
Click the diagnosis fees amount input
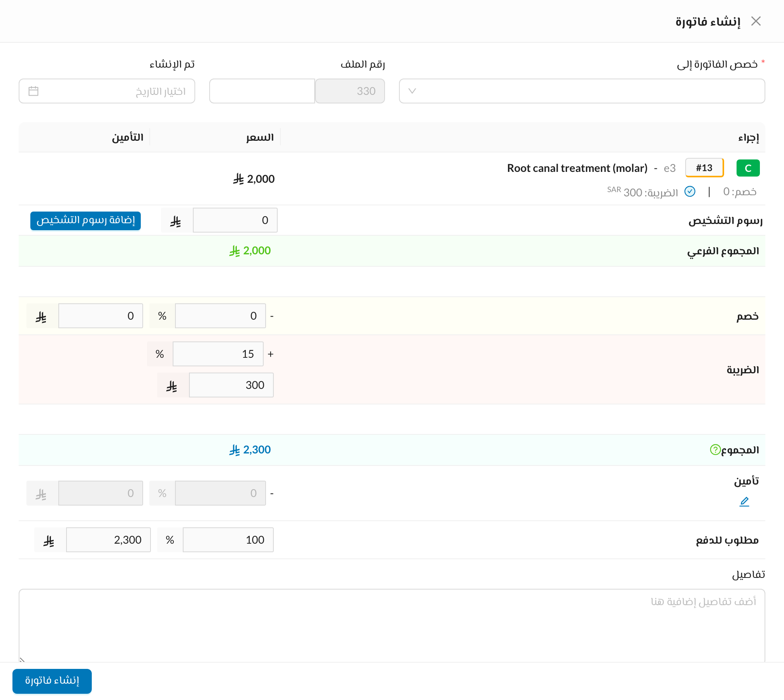(x=235, y=220)
